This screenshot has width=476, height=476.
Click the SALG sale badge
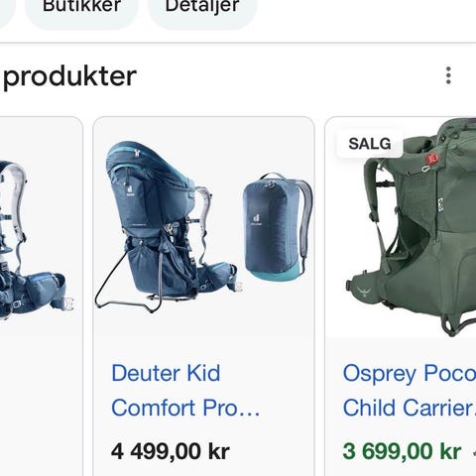370,144
